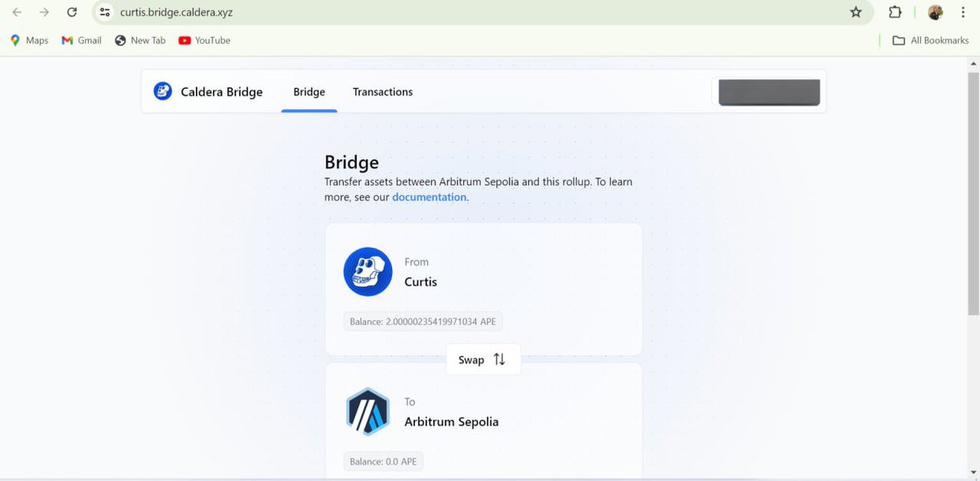Click the scrollbar down arrow
Screen dimensions: 980x481
point(973,473)
